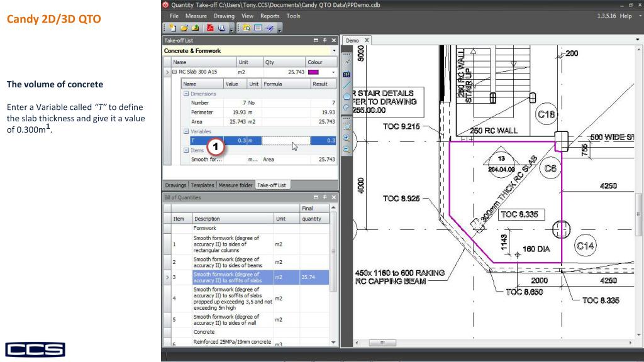Select the calibrate scale tool in drawing sidebar

pos(347,62)
